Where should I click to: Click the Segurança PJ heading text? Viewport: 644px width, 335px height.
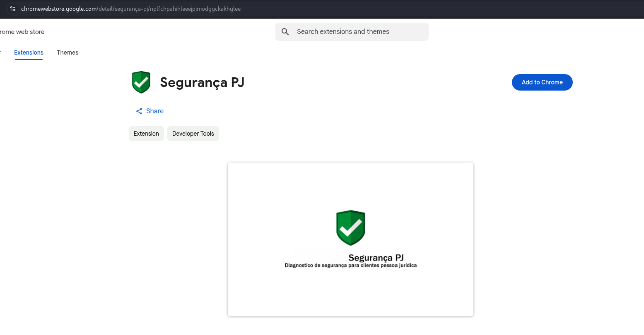click(202, 82)
